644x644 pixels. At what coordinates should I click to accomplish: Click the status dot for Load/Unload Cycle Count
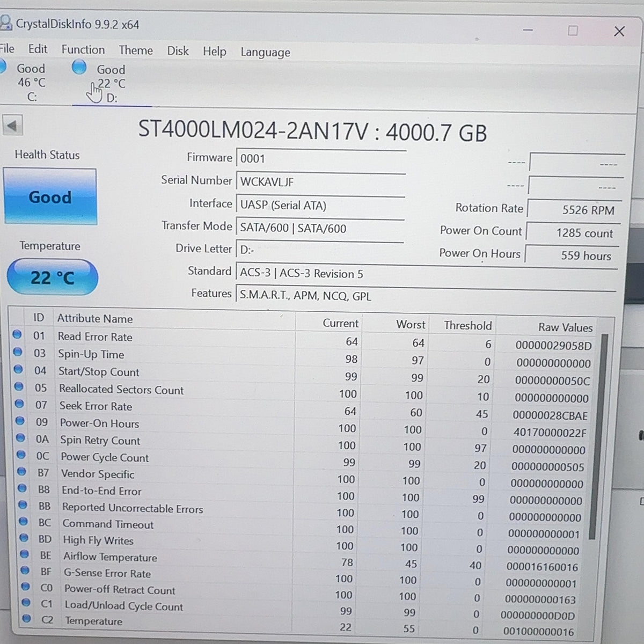[x=26, y=602]
